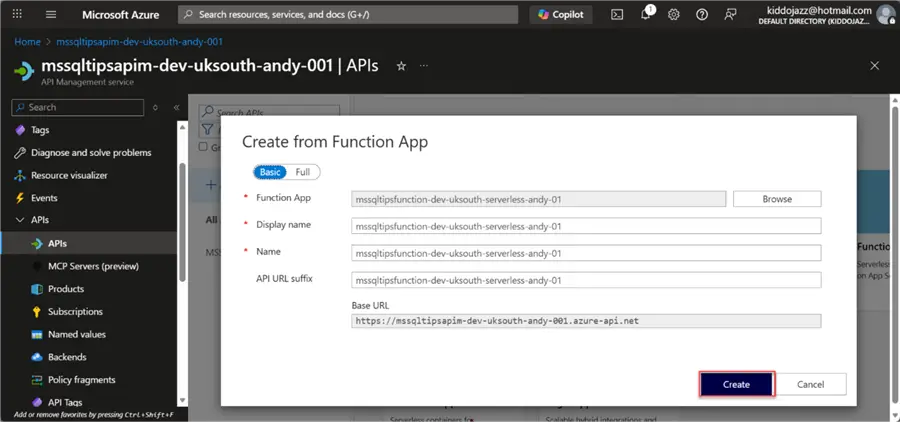Open Named values in the sidebar
This screenshot has width=900, height=422.
pos(77,334)
